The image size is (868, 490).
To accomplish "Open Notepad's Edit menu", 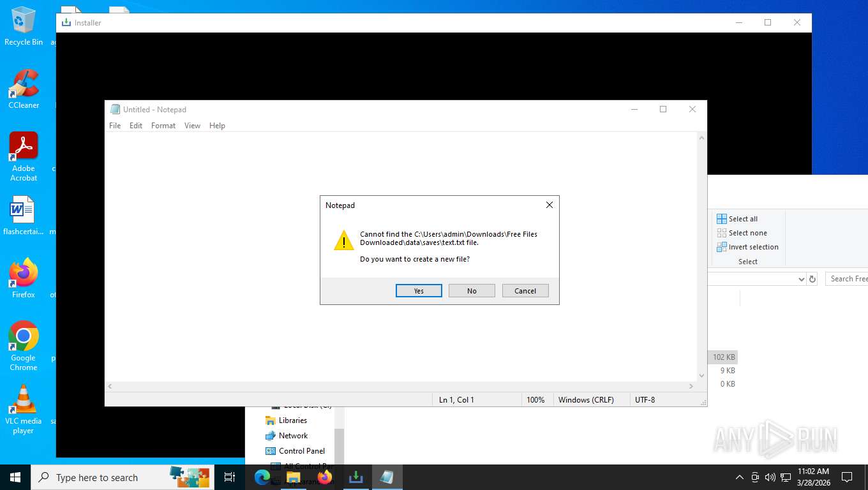I will pyautogui.click(x=136, y=126).
